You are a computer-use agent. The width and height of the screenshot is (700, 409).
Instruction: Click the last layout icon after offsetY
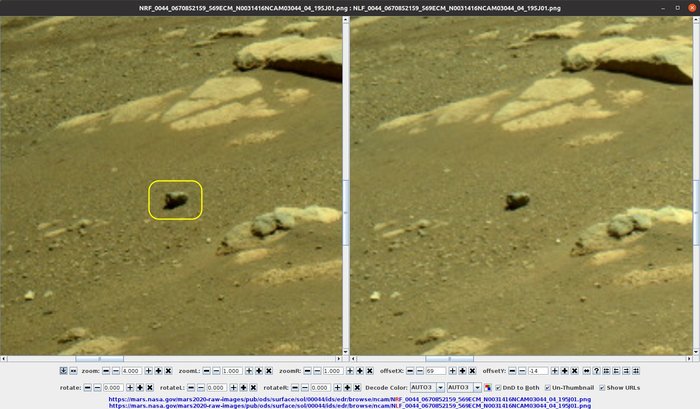(636, 371)
